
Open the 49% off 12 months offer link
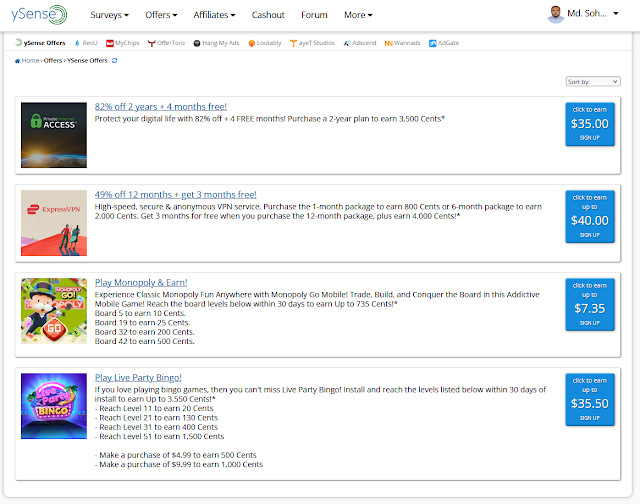coord(176,195)
